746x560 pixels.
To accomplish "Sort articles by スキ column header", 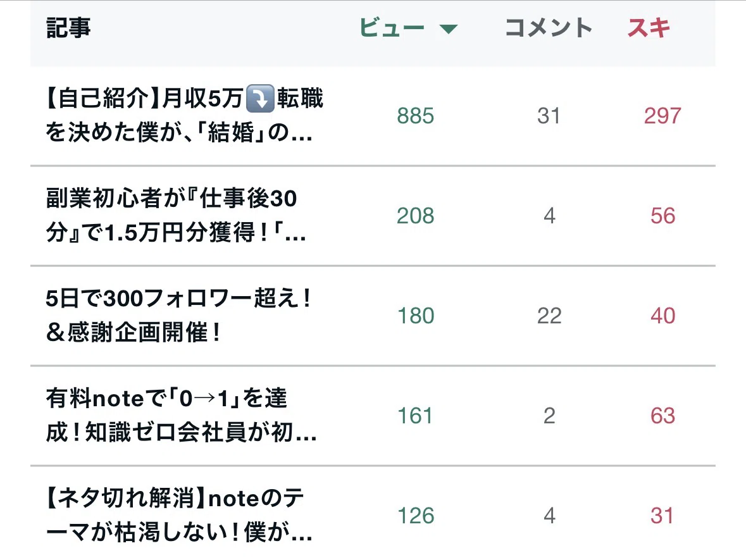I will (x=649, y=28).
